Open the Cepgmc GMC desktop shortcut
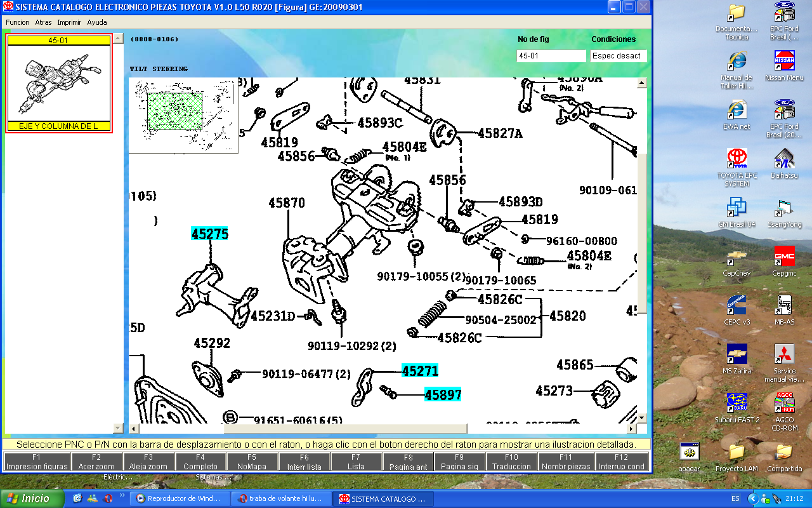The width and height of the screenshot is (812, 508). (784, 257)
